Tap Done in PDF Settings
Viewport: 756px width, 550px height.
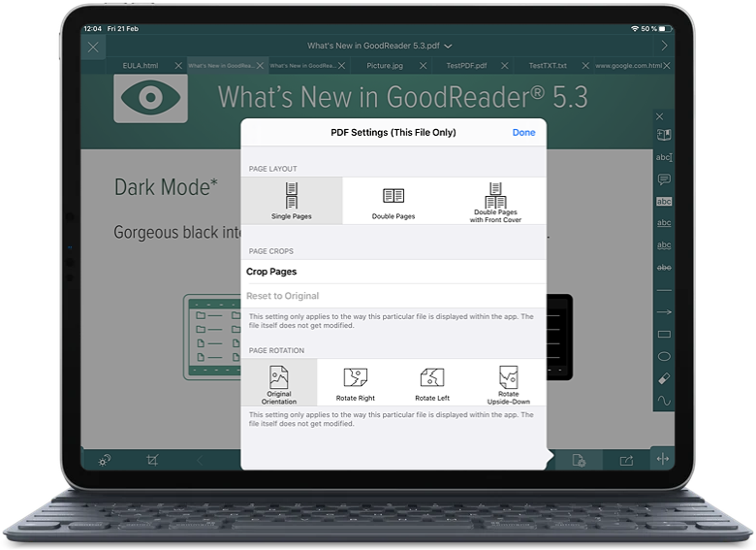523,132
